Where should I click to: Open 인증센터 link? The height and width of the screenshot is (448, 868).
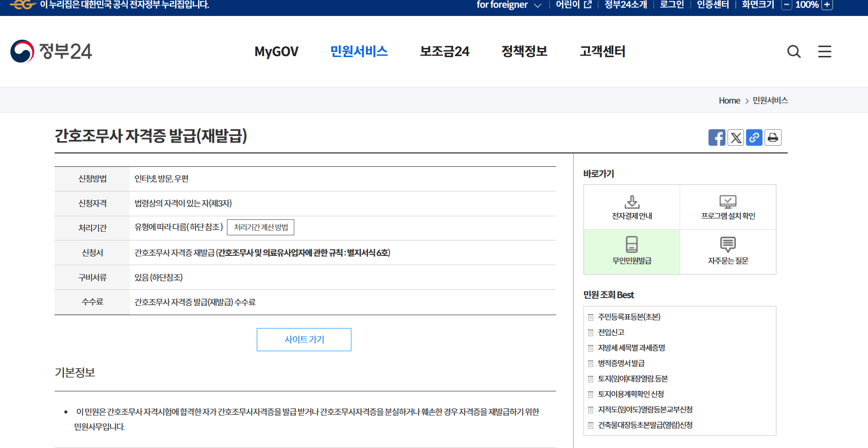tap(713, 5)
